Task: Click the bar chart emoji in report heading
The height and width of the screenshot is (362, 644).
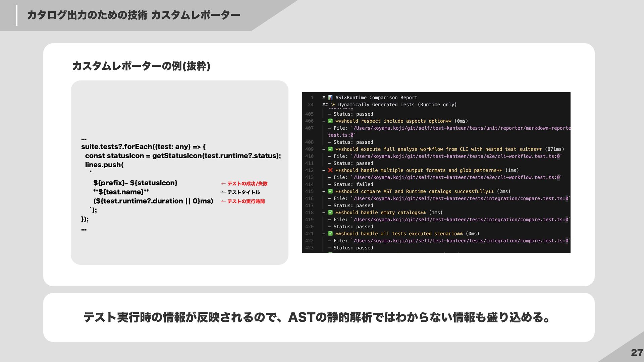Action: [x=330, y=98]
